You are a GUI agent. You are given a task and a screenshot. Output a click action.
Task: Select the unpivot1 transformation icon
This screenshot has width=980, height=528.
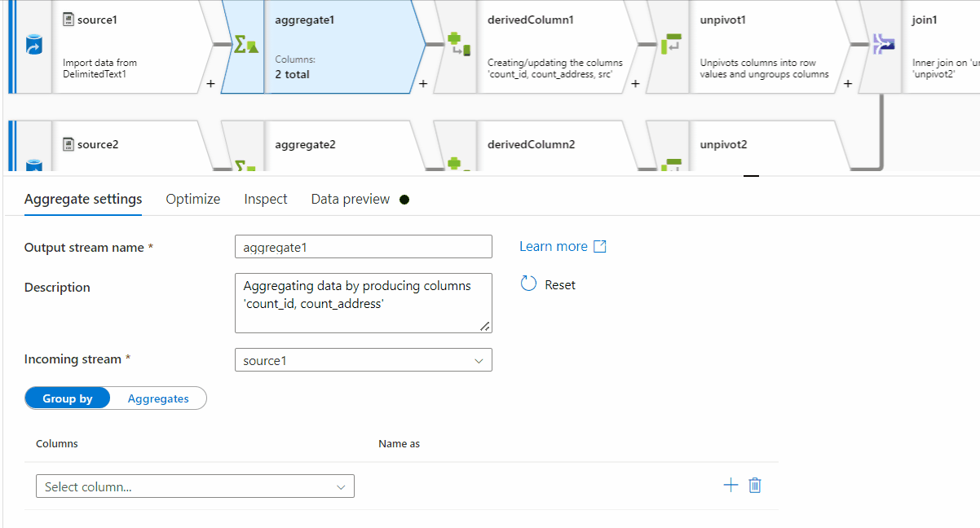click(669, 44)
